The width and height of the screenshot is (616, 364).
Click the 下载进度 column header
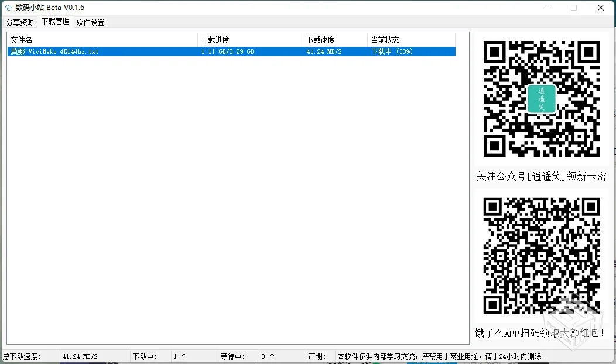point(215,39)
